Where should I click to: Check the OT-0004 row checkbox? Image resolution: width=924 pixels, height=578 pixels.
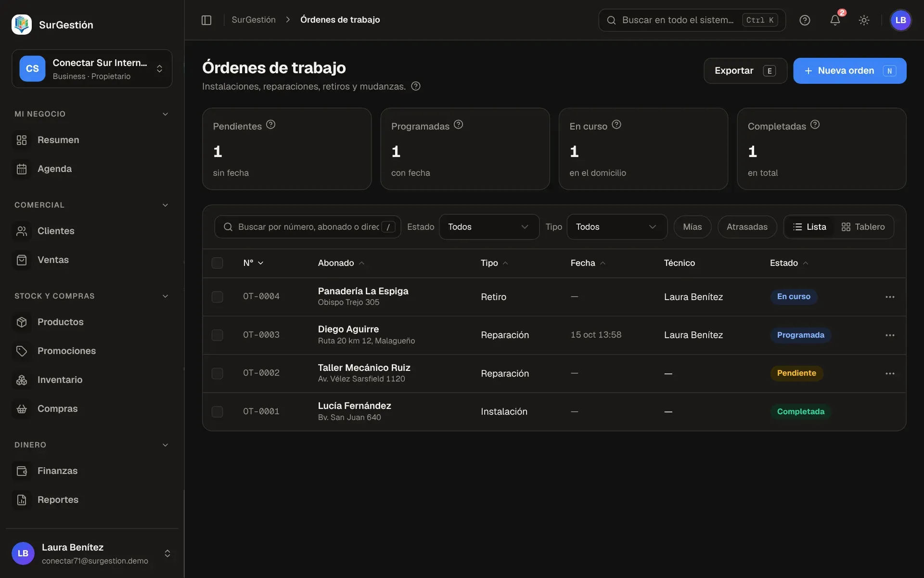217,297
